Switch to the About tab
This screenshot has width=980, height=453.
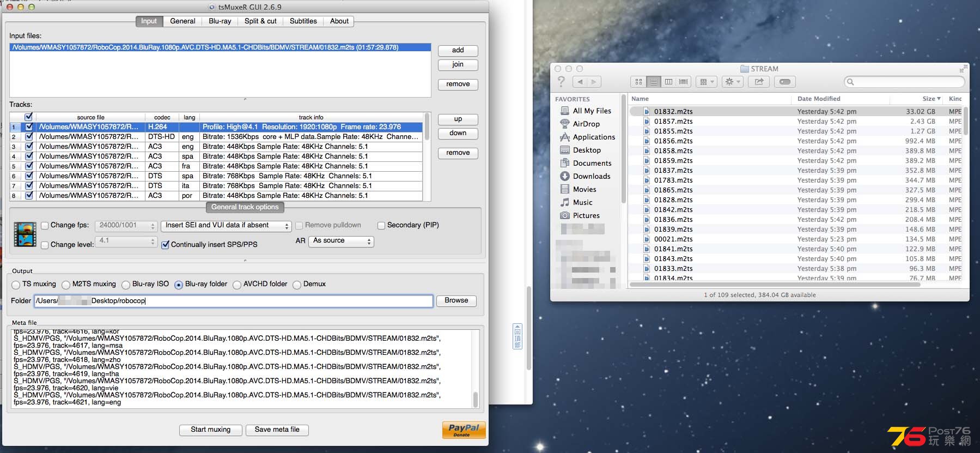(339, 21)
